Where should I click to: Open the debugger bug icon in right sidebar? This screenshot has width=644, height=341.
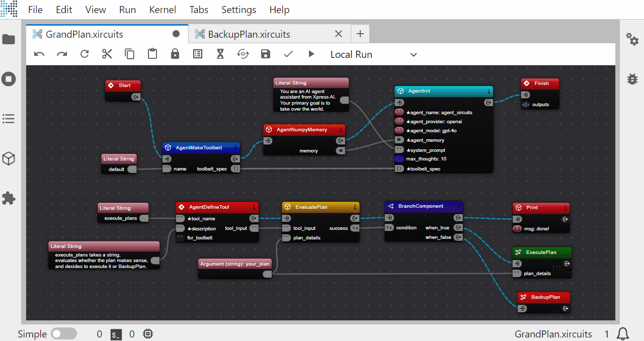[x=631, y=78]
